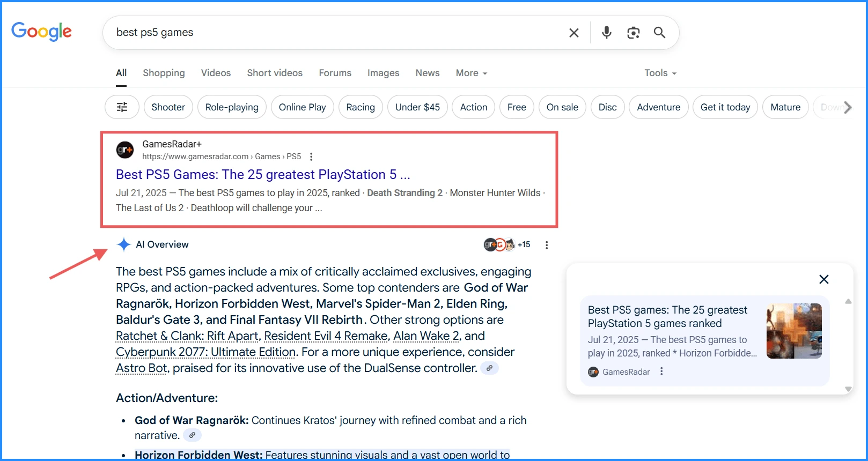Apply the Shooter filter chip
868x461 pixels.
(168, 107)
